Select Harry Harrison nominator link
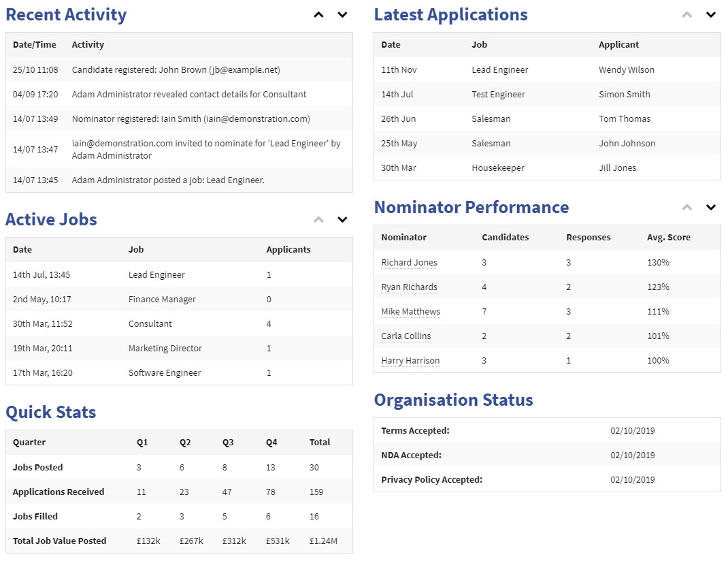 (410, 361)
